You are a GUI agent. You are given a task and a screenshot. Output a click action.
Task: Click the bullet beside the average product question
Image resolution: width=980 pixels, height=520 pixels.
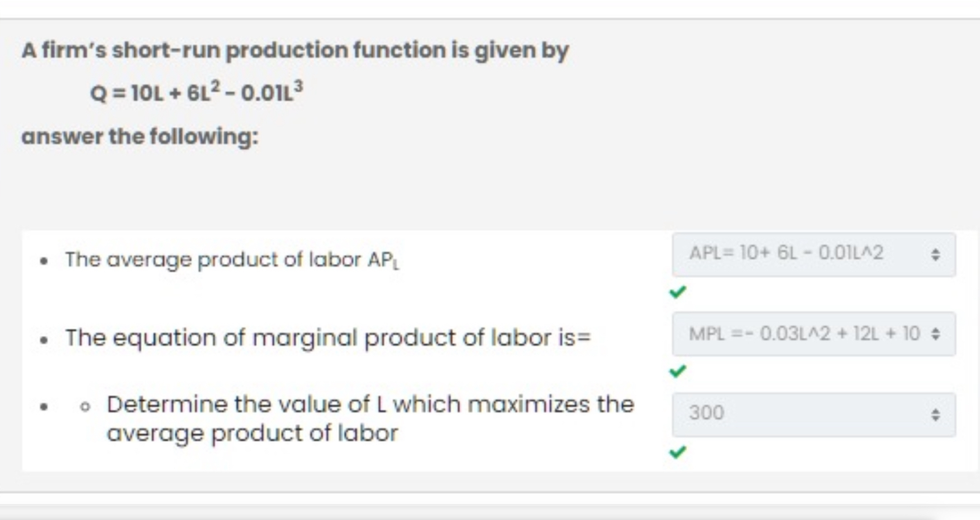coord(45,258)
